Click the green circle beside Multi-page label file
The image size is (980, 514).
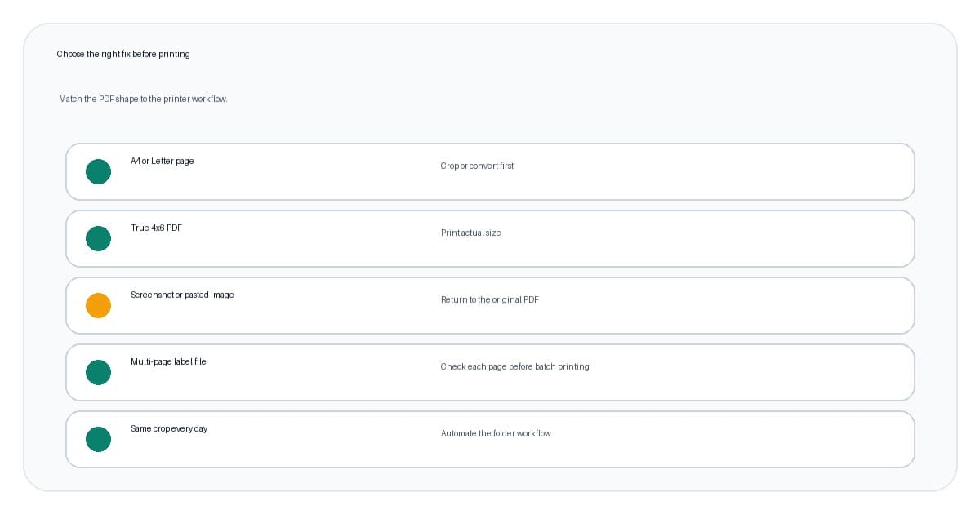click(x=98, y=373)
